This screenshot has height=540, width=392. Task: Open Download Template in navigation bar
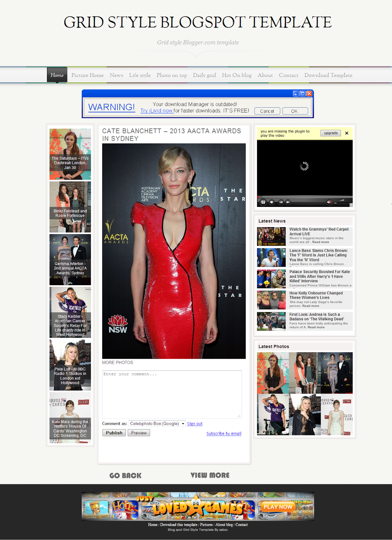pyautogui.click(x=328, y=75)
